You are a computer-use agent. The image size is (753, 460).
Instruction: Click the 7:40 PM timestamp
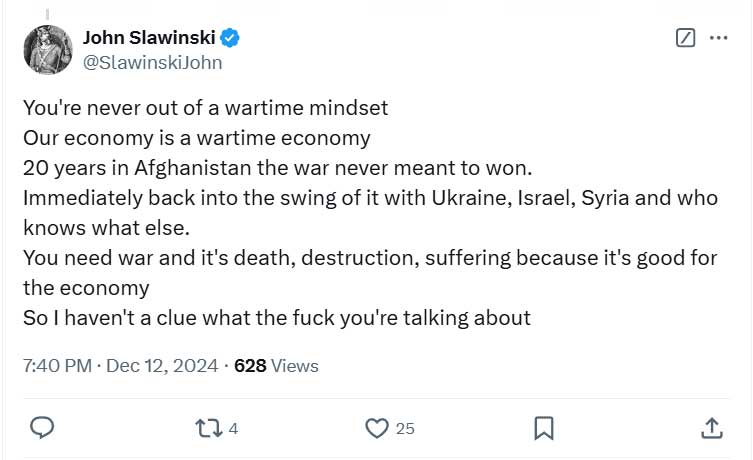click(x=56, y=366)
